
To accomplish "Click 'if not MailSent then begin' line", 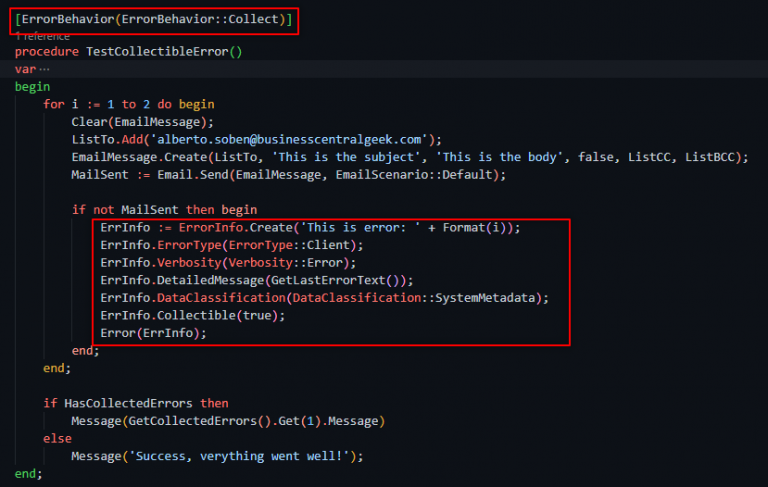I will pos(165,210).
